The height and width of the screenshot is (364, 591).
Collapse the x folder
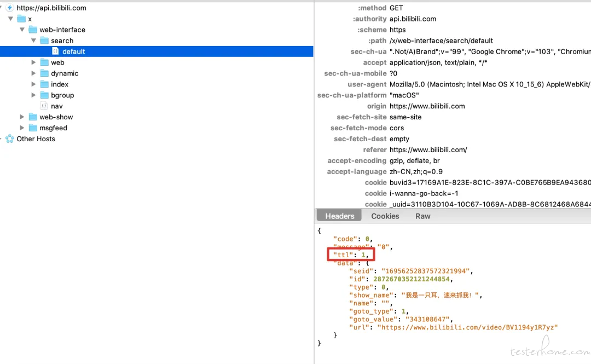(10, 19)
